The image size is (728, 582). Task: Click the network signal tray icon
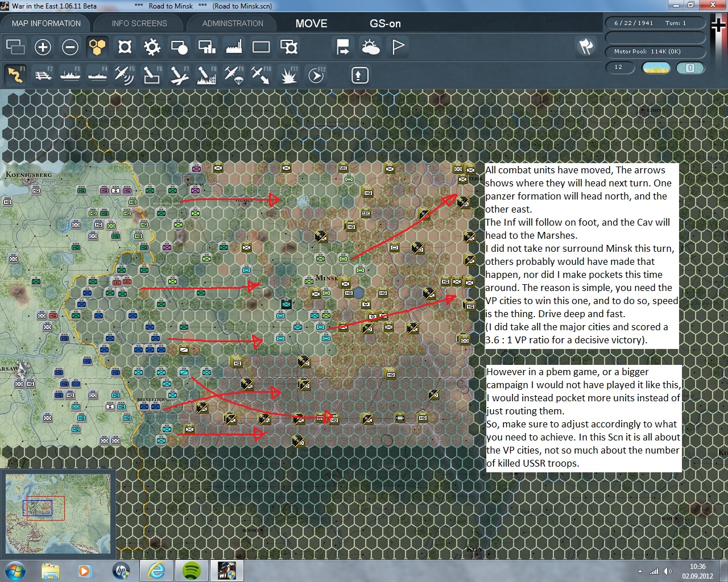654,571
